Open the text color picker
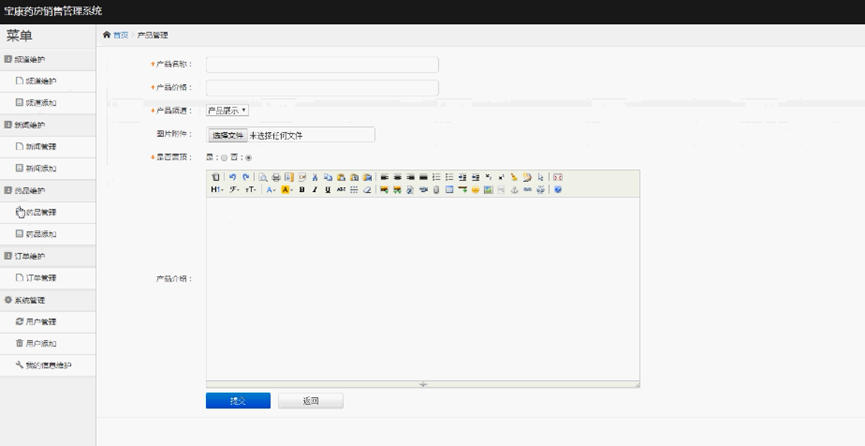This screenshot has width=865, height=446. 271,190
